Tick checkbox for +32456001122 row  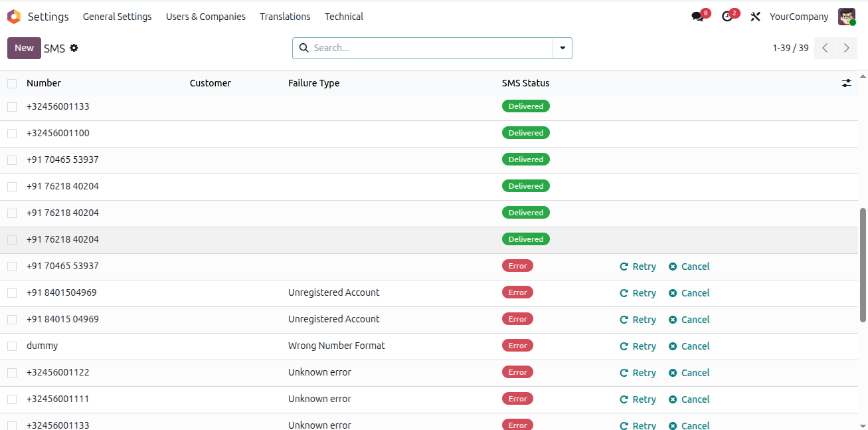tap(12, 373)
